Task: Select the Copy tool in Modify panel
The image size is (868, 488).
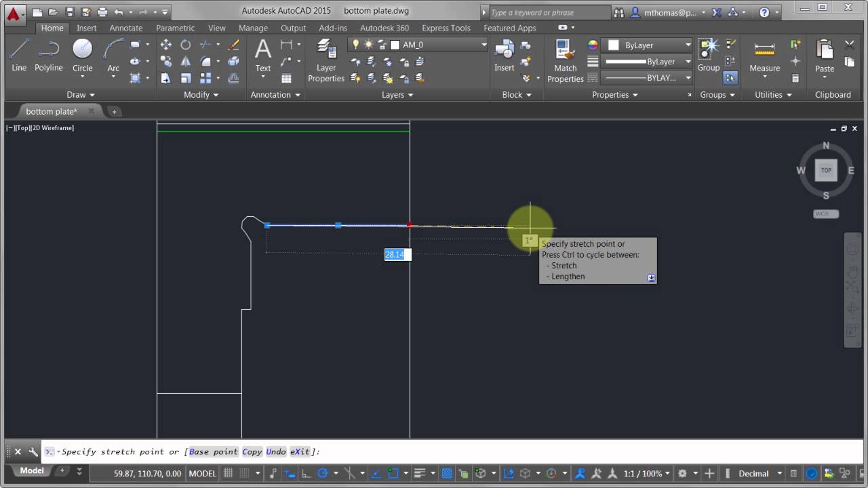Action: click(x=166, y=61)
